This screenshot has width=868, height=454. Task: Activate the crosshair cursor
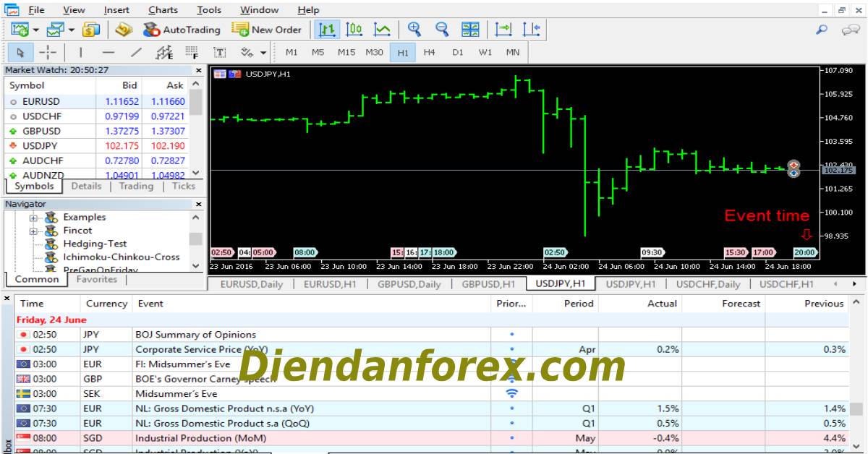(x=48, y=52)
